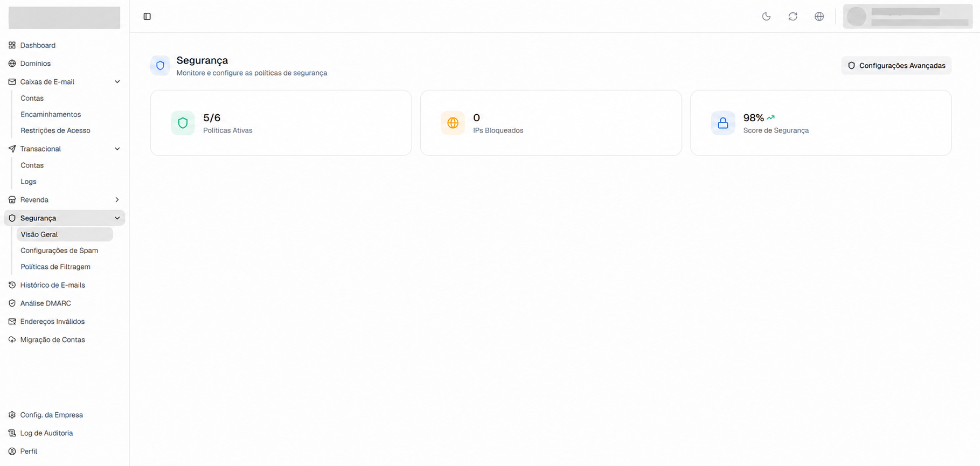
Task: Click the IPs Bloqueados label
Action: pyautogui.click(x=498, y=130)
